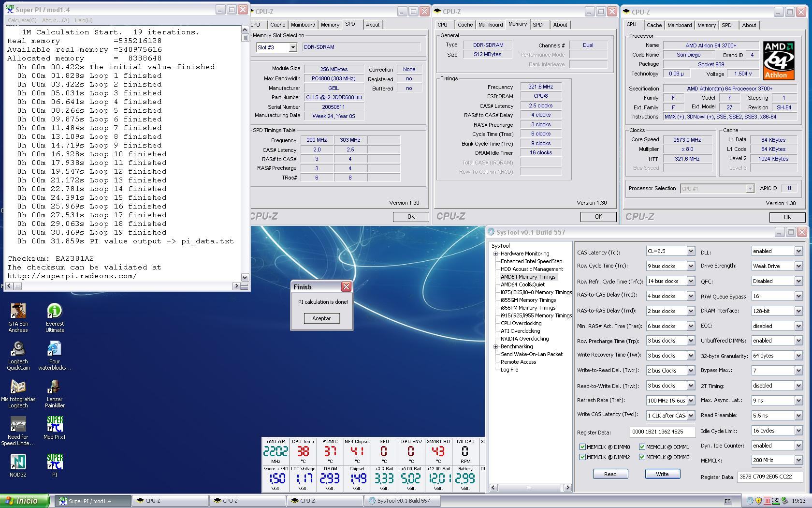Switch to the Mainboard tab in the SPD CPU-Z window
The height and width of the screenshot is (508, 812).
(303, 25)
